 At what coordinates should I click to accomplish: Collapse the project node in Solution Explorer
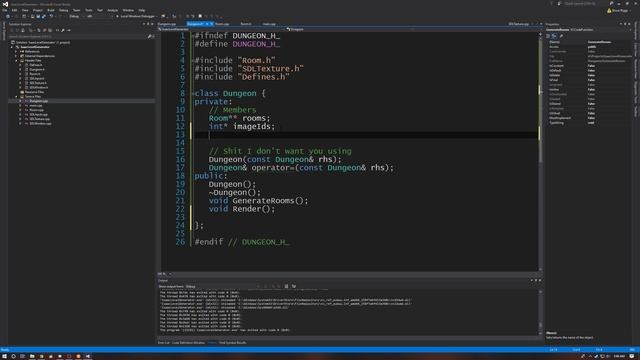point(12,47)
